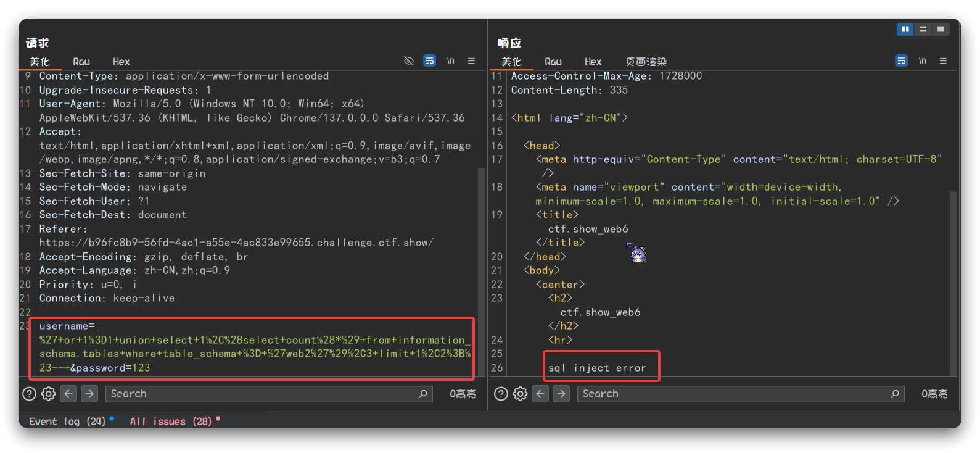Open request panel help icon
980x453 pixels.
(29, 394)
